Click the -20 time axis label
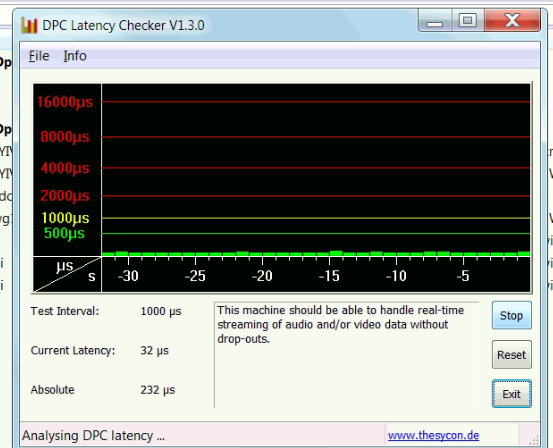The image size is (553, 448). click(262, 276)
